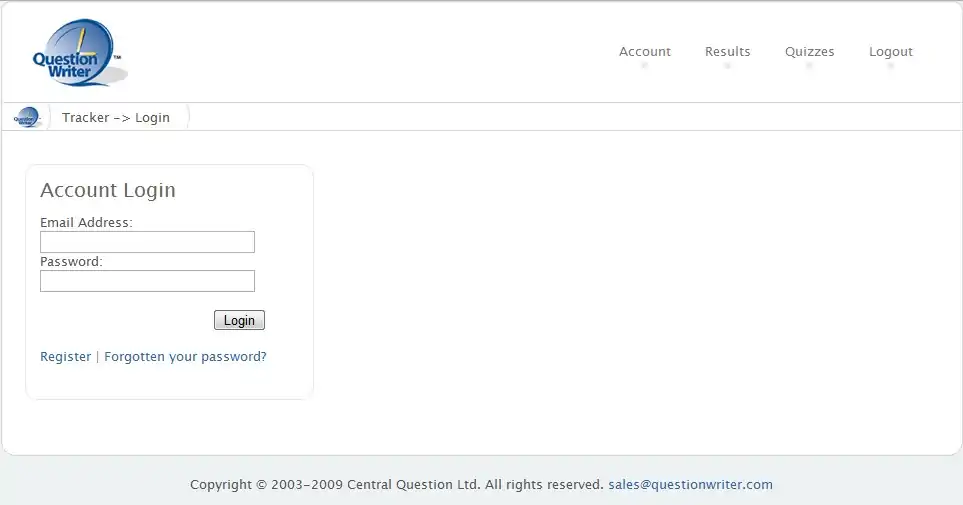Open the Quizzes section
The width and height of the screenshot is (963, 505).
[x=809, y=52]
